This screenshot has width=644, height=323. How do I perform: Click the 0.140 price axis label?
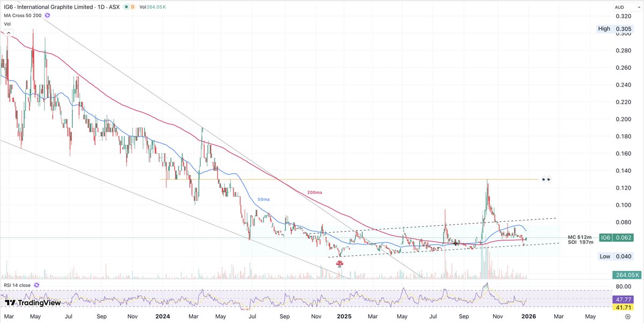(x=623, y=170)
